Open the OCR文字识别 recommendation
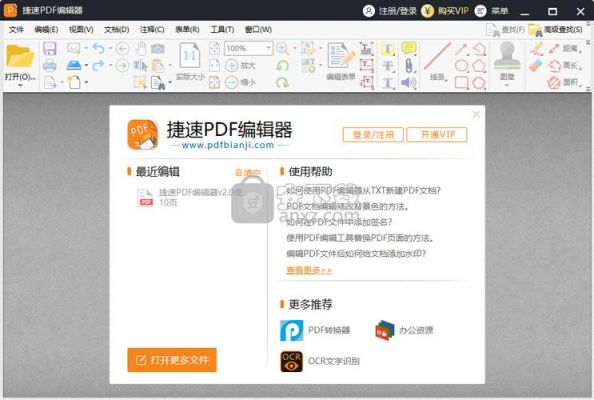This screenshot has width=594, height=400. click(320, 361)
